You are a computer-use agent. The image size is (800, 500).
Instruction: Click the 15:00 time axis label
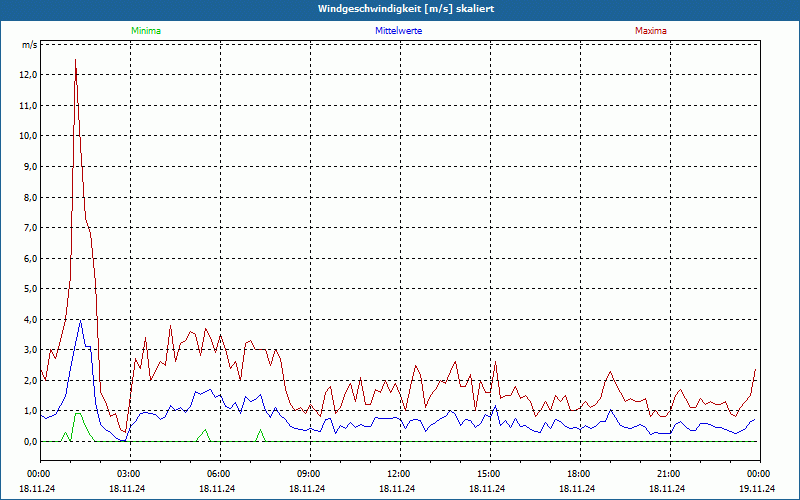point(489,474)
